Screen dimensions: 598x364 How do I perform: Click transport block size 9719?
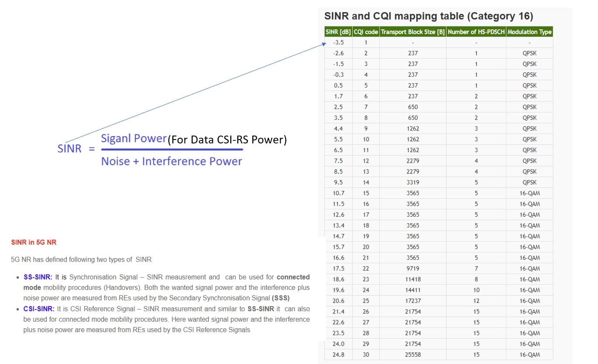tap(412, 269)
